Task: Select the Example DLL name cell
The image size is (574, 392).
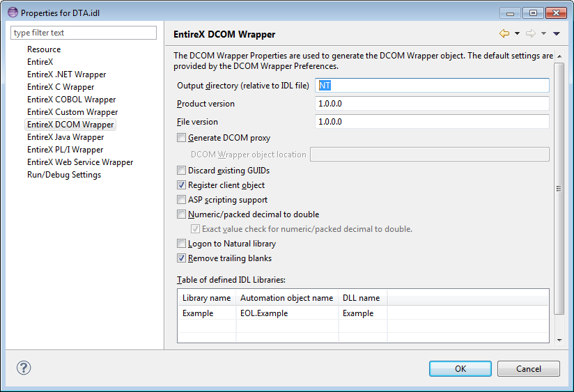Action: (363, 313)
